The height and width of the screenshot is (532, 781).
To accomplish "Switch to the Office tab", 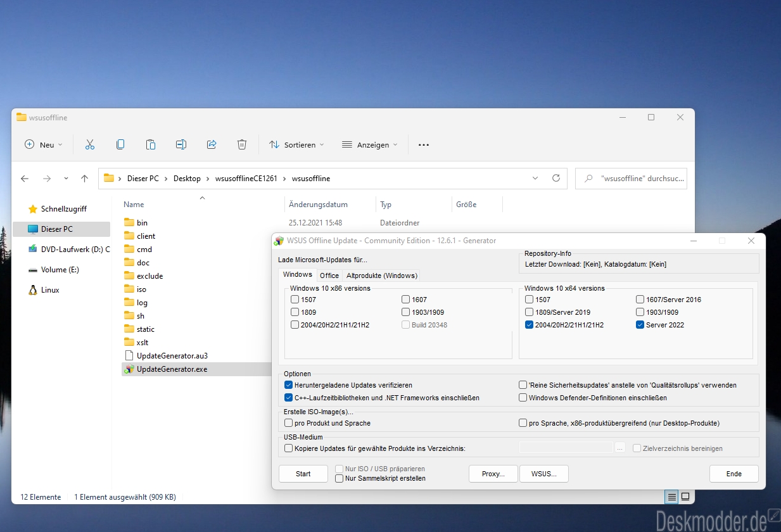I will click(x=329, y=275).
